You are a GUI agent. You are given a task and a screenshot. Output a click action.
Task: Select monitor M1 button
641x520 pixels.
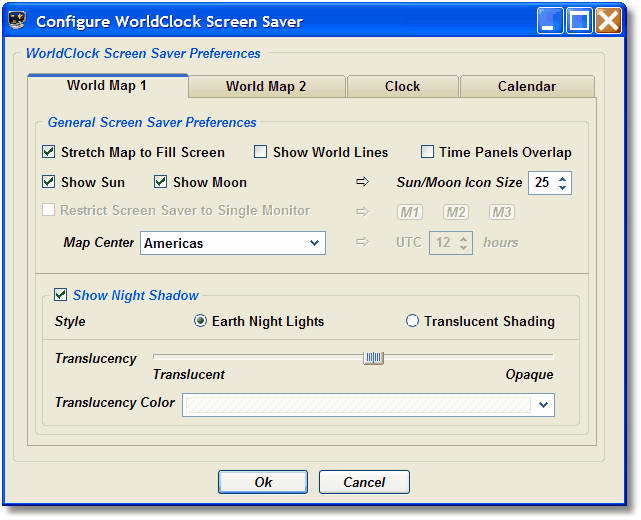410,212
